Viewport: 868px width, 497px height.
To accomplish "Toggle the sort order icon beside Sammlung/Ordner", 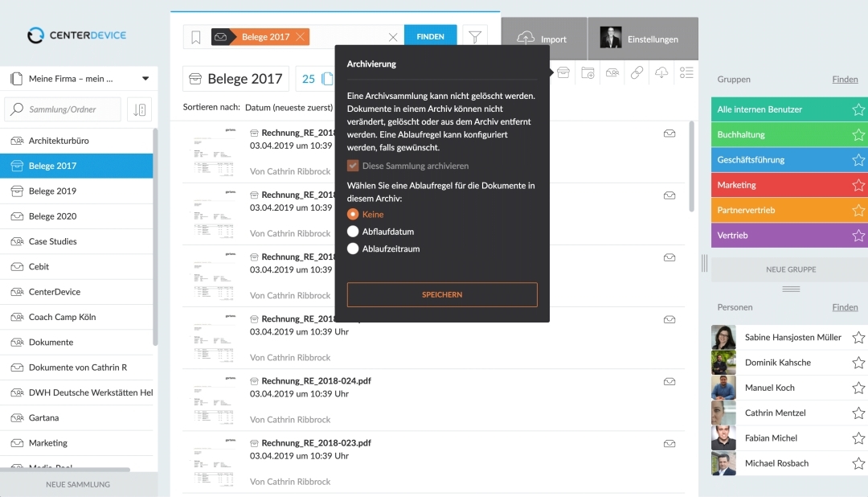I will click(139, 109).
